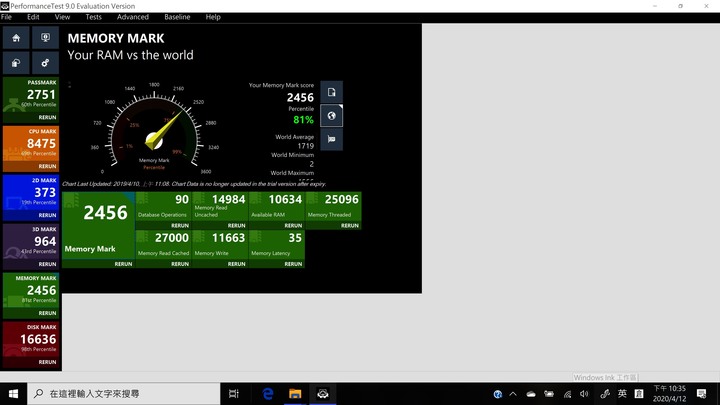
Task: Rerun the 3D Mark test
Action: pyautogui.click(x=47, y=264)
